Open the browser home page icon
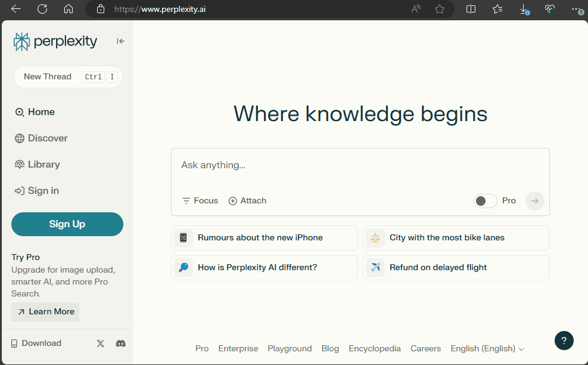 (x=69, y=9)
